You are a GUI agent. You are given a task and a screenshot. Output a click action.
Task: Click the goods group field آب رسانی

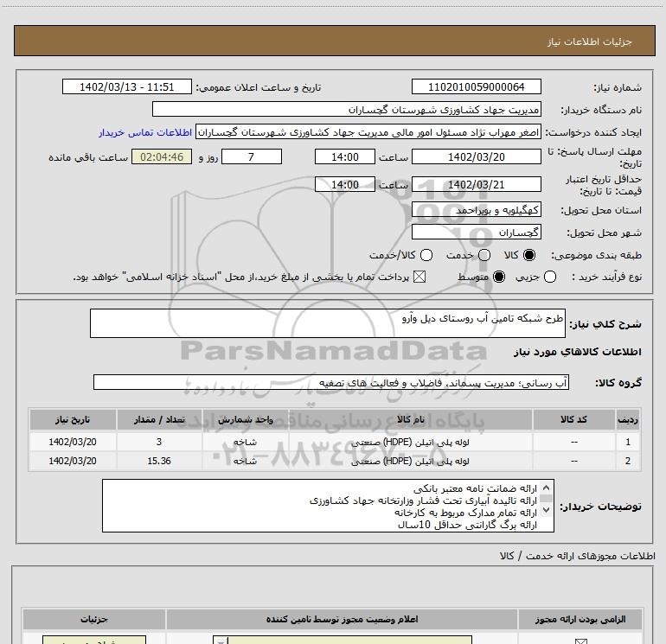[331, 382]
